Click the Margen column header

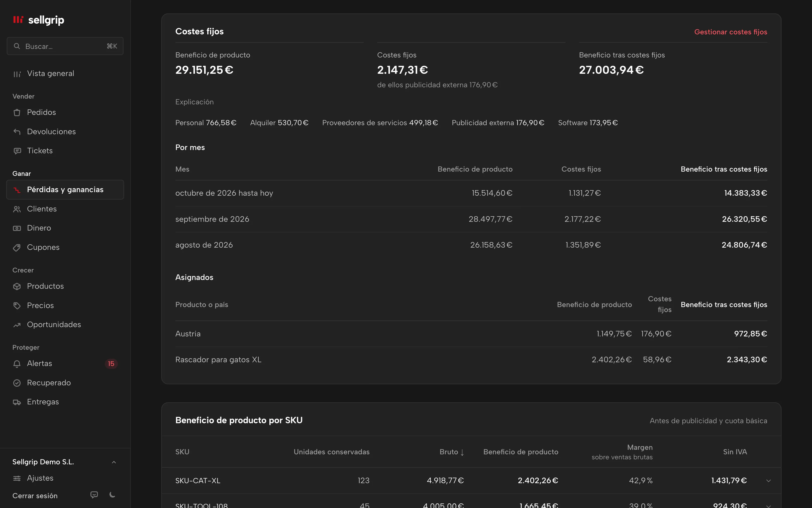622,452
